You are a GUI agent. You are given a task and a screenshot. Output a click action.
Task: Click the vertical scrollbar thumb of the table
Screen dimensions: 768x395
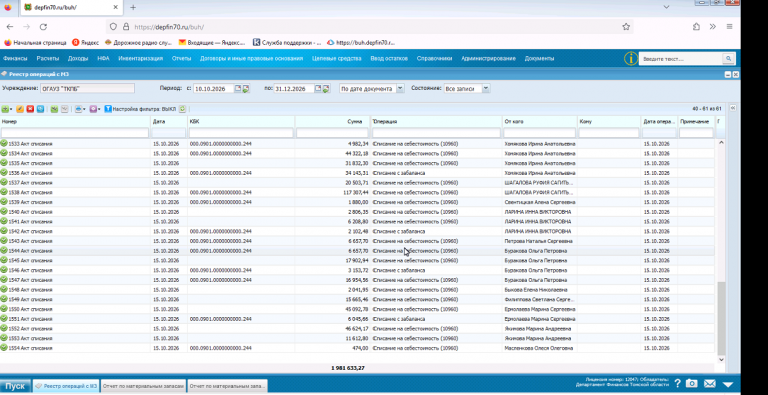point(721,319)
